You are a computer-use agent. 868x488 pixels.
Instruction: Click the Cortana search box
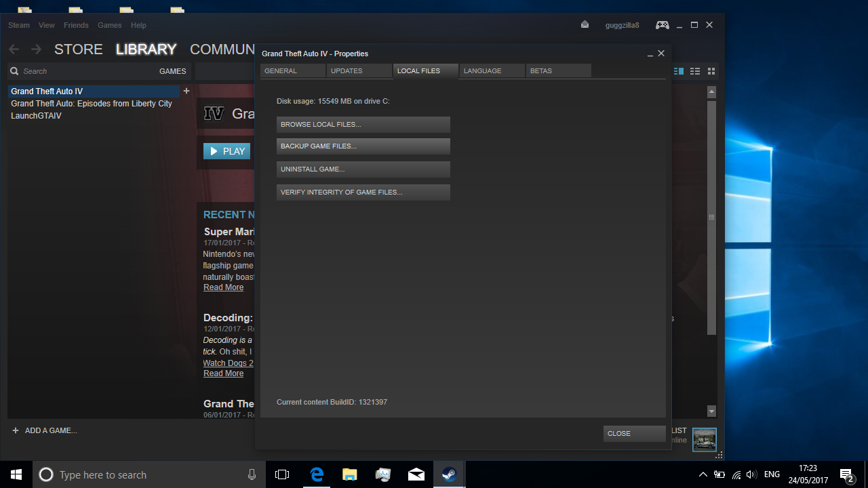(149, 474)
